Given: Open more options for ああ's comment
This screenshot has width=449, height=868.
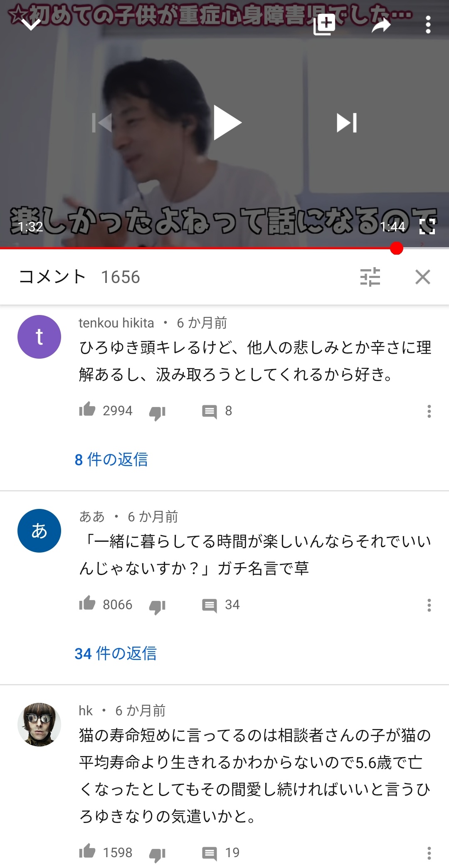Looking at the screenshot, I should pos(429,605).
